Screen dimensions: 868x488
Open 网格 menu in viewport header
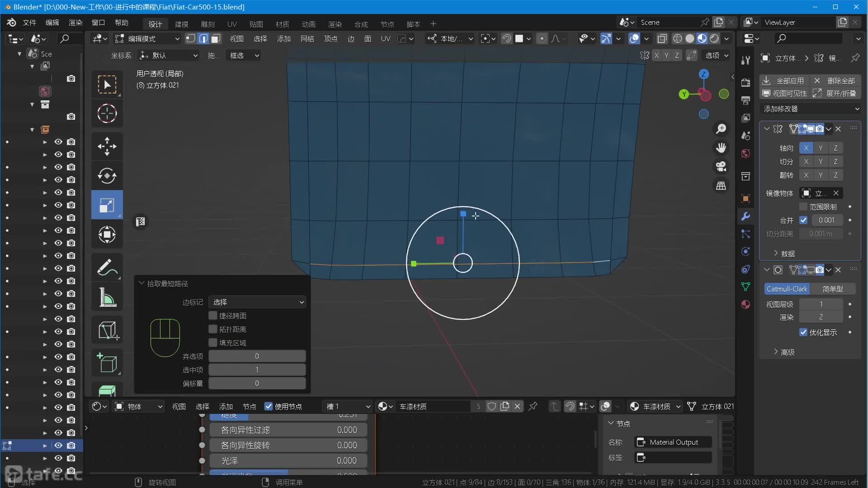coord(307,39)
